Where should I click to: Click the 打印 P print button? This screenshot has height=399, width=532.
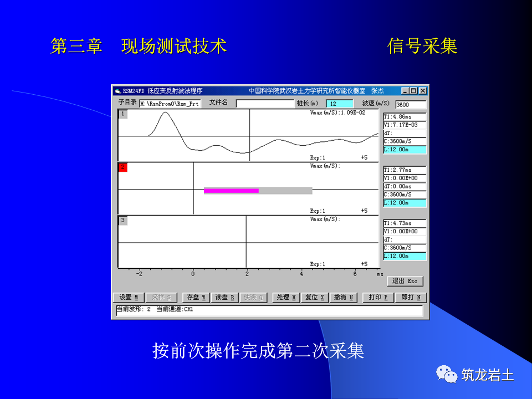[378, 298]
